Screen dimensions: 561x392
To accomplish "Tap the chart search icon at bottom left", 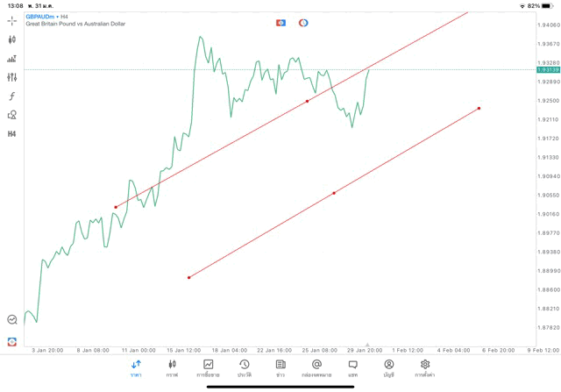I will click(12, 320).
